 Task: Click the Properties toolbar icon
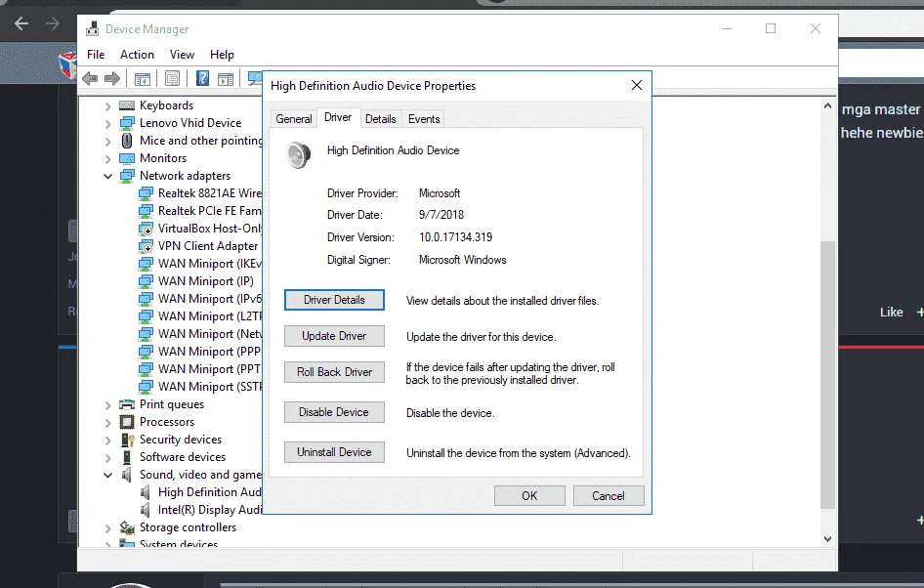coord(173,78)
